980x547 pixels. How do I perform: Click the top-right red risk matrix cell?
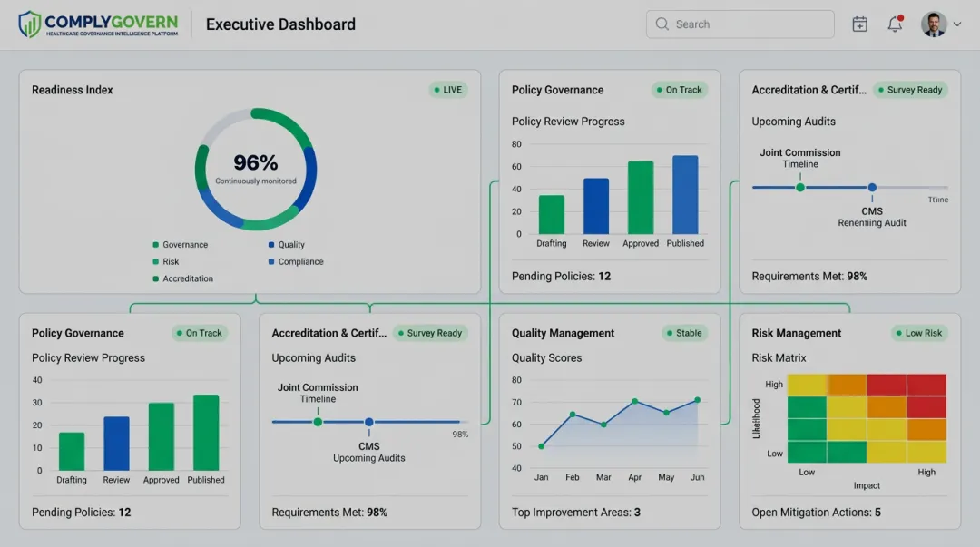926,385
